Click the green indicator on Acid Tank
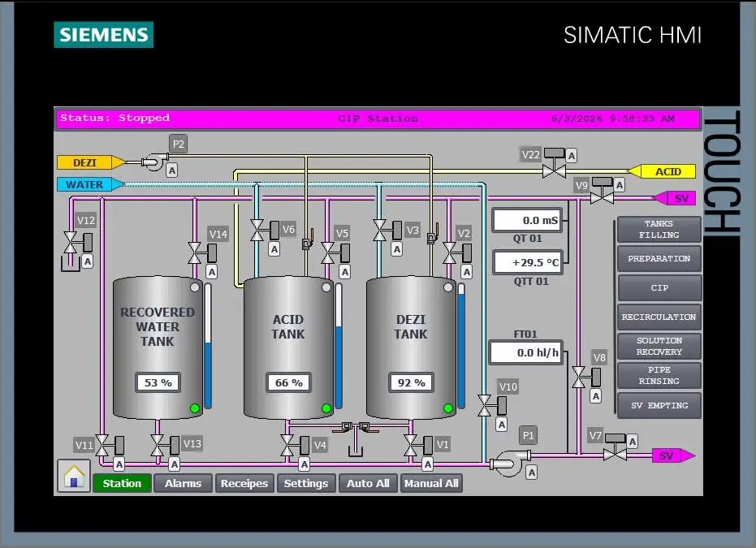The width and height of the screenshot is (756, 548). [326, 408]
